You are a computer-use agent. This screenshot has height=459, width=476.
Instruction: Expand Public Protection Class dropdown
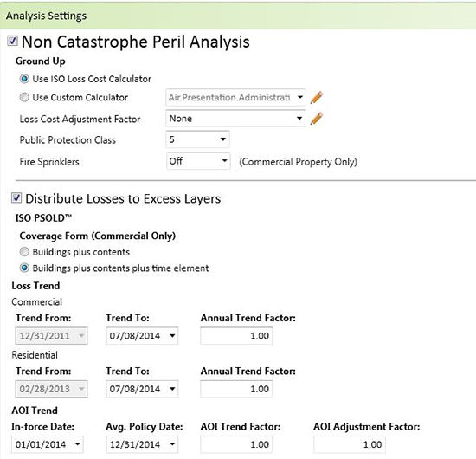point(197,139)
